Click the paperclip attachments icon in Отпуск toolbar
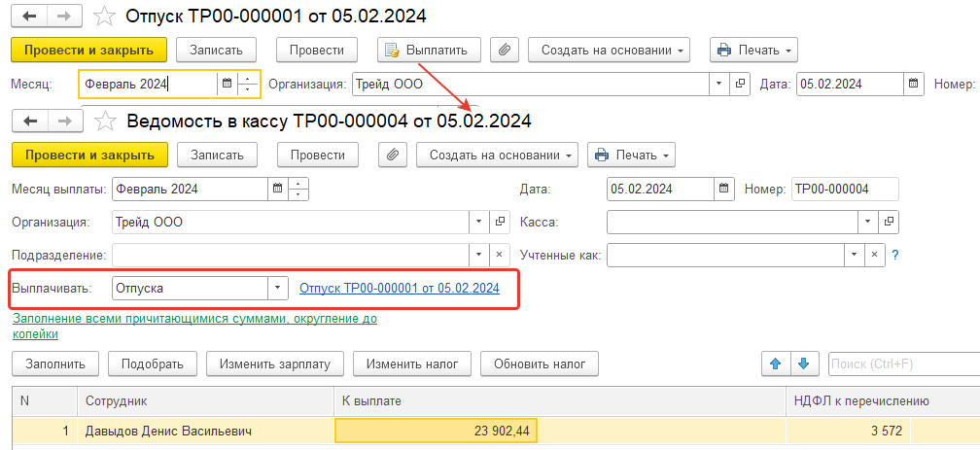The image size is (980, 450). point(505,50)
